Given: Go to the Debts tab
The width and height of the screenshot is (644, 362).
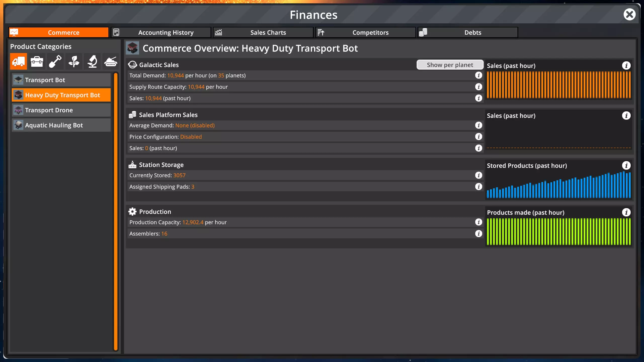Looking at the screenshot, I should pyautogui.click(x=468, y=32).
